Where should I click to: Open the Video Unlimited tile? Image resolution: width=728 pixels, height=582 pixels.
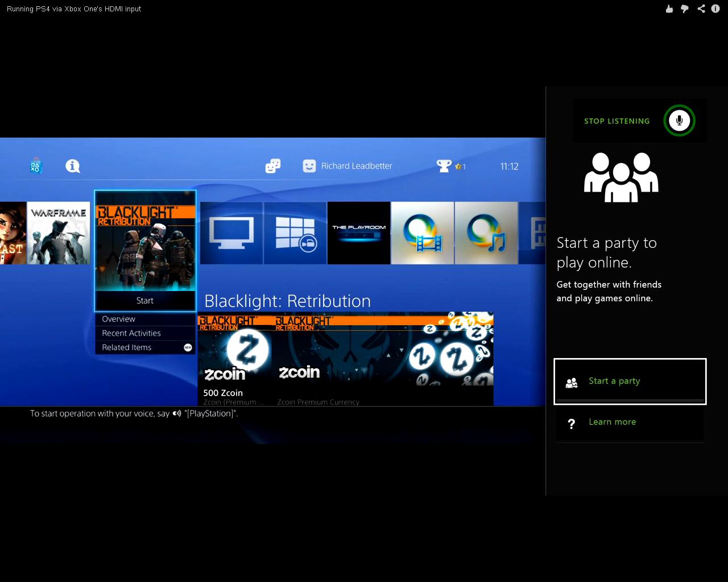pos(423,233)
